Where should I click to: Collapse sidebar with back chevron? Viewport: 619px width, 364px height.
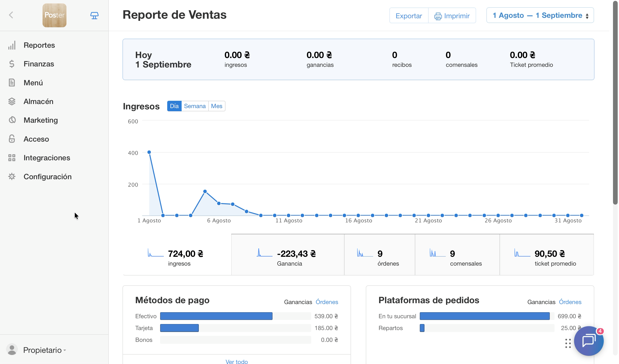coord(11,15)
